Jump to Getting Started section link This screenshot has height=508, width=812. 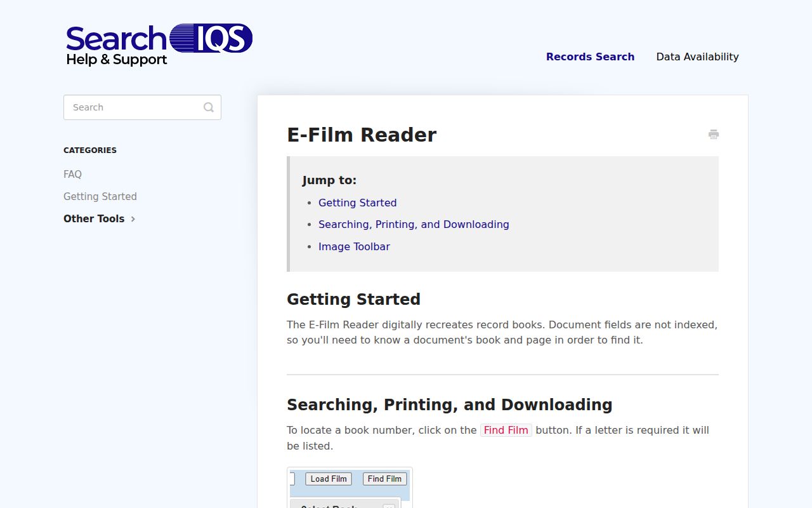357,203
